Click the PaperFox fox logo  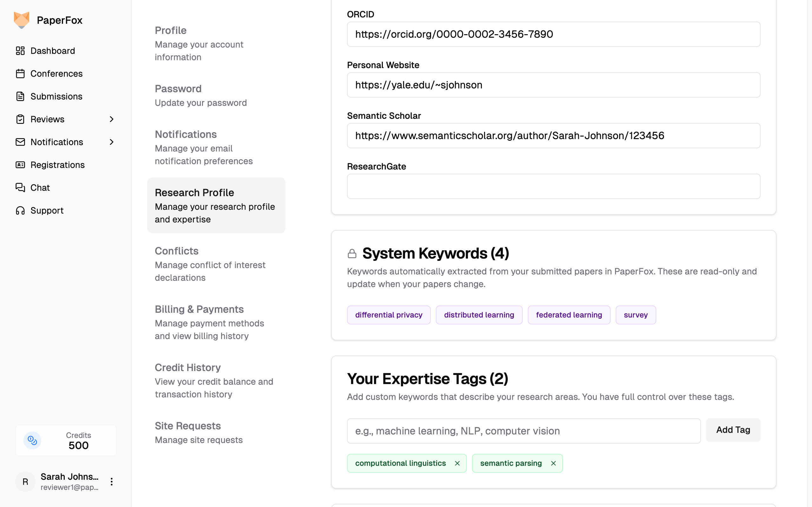pyautogui.click(x=22, y=20)
